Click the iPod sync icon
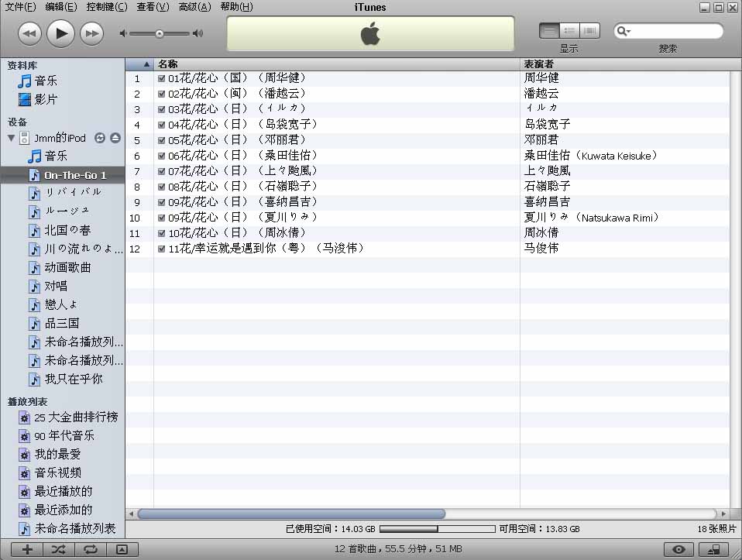Image resolution: width=742 pixels, height=560 pixels. (100, 138)
